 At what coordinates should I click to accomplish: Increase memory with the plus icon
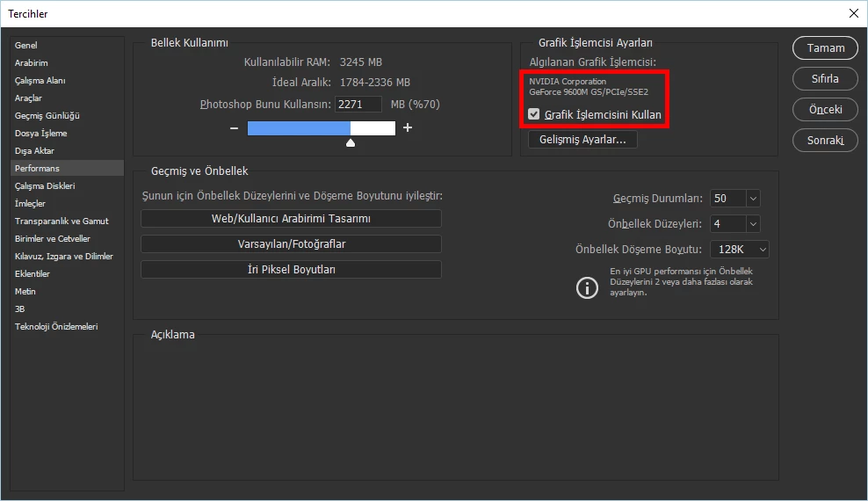408,127
